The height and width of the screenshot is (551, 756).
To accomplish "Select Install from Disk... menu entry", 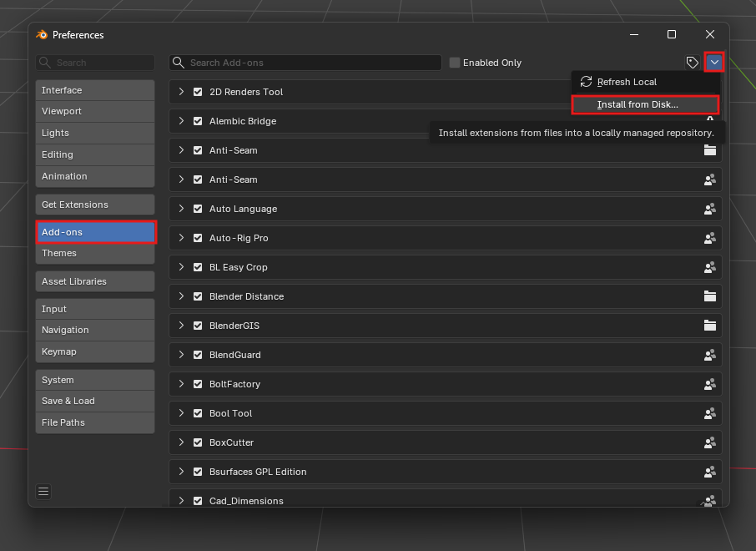I will pyautogui.click(x=646, y=104).
